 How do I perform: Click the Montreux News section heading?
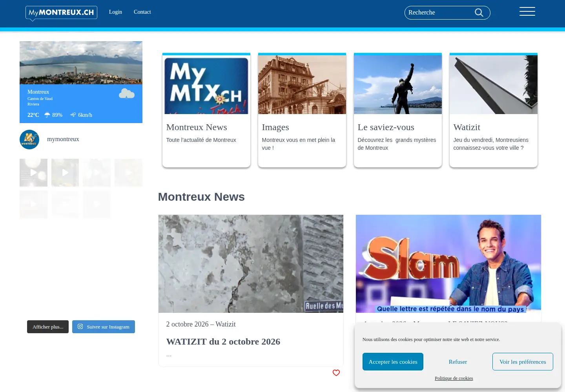click(x=201, y=197)
